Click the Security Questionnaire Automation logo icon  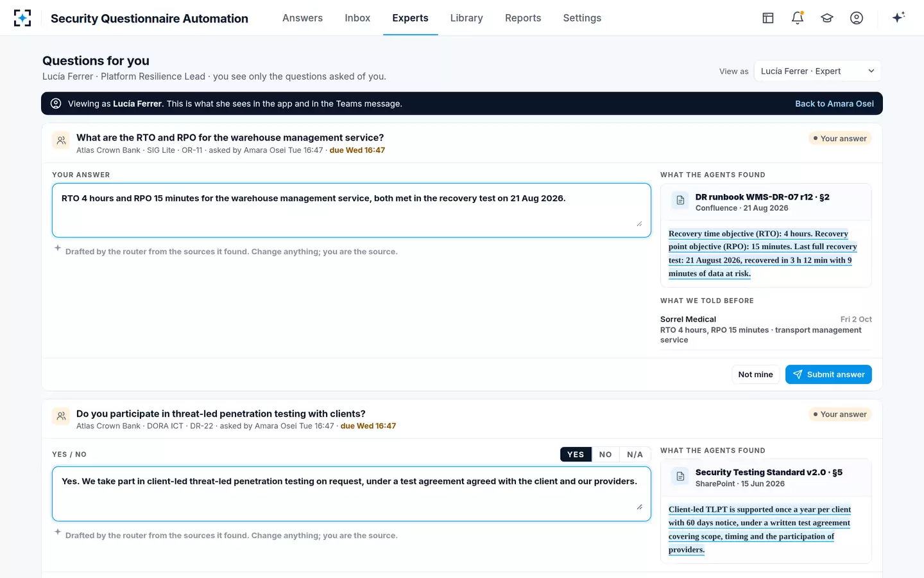pyautogui.click(x=22, y=18)
